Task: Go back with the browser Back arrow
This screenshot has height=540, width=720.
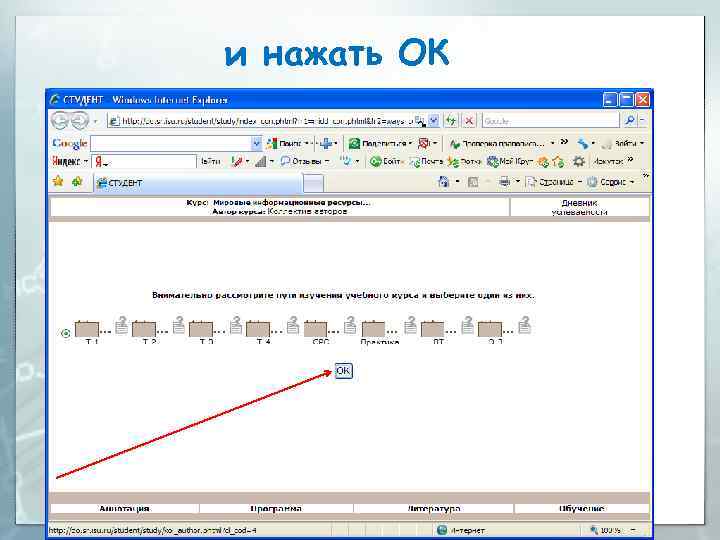Action: click(x=60, y=121)
